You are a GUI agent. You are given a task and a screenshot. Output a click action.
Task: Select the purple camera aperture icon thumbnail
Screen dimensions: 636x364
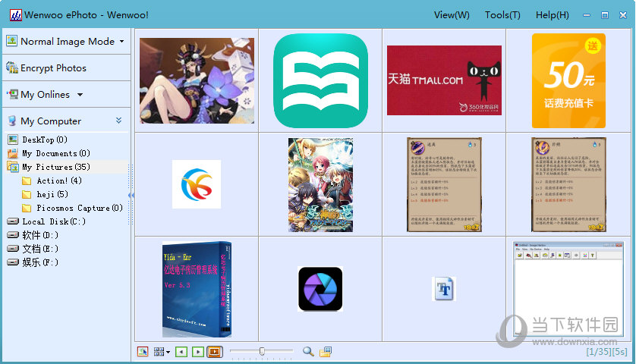[320, 289]
